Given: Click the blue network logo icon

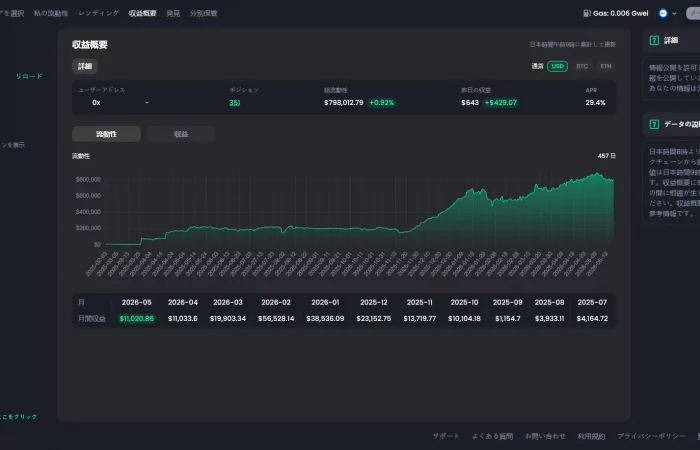Looking at the screenshot, I should tap(663, 13).
